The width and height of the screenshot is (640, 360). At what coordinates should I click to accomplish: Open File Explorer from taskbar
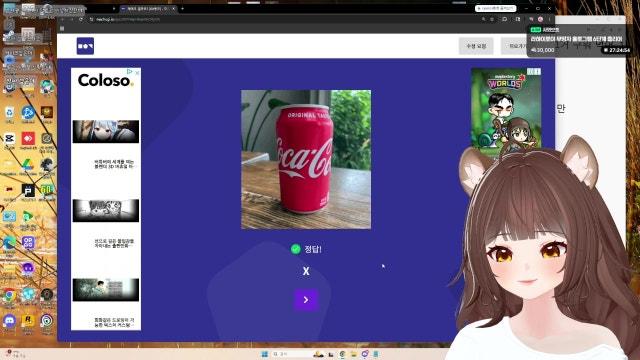(353, 354)
